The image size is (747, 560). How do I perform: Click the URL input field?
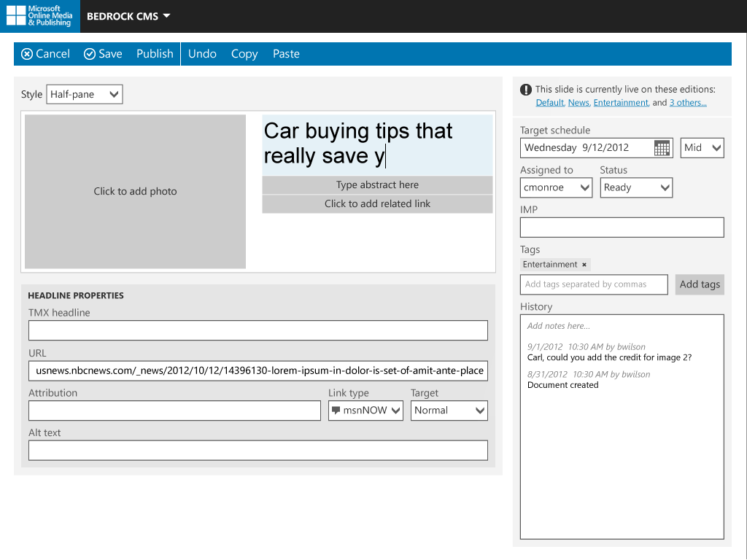click(x=258, y=371)
